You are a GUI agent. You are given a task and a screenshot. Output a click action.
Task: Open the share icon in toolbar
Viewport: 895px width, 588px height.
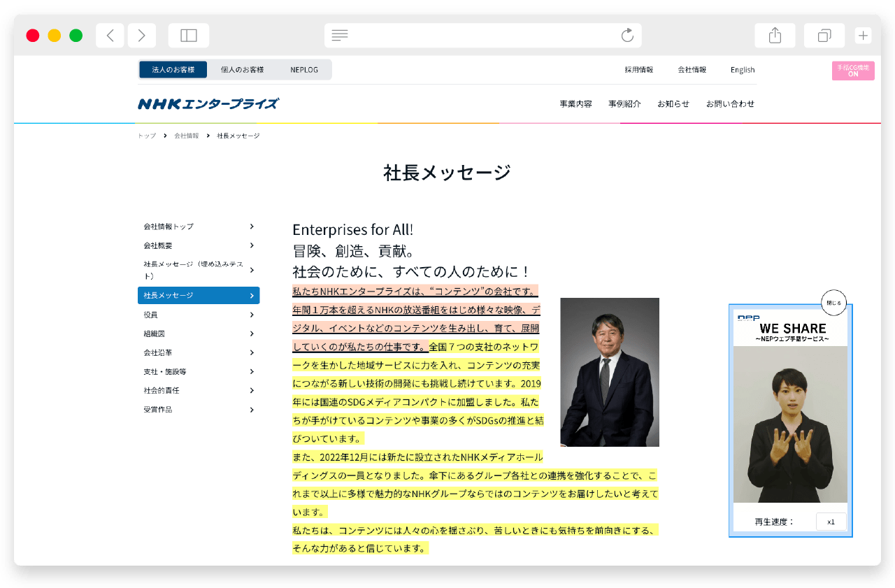[x=775, y=36]
